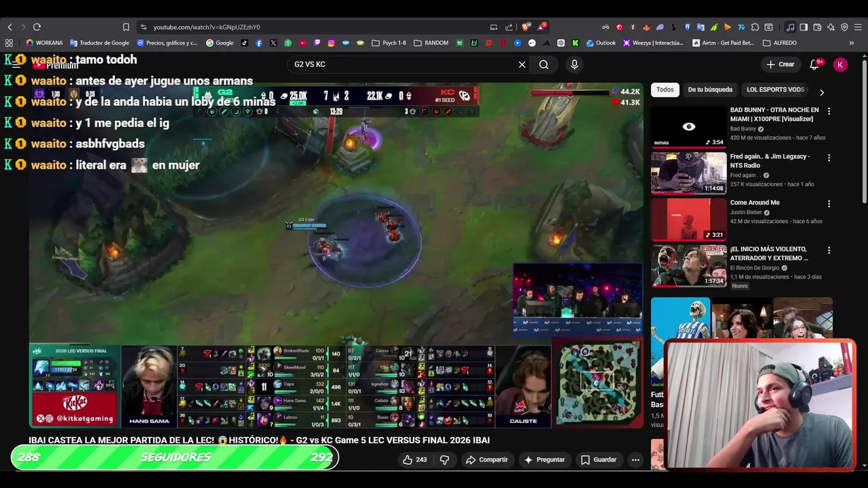Image resolution: width=868 pixels, height=488 pixels.
Task: Open El Inicio Más Violento thumbnail
Action: coord(689,266)
